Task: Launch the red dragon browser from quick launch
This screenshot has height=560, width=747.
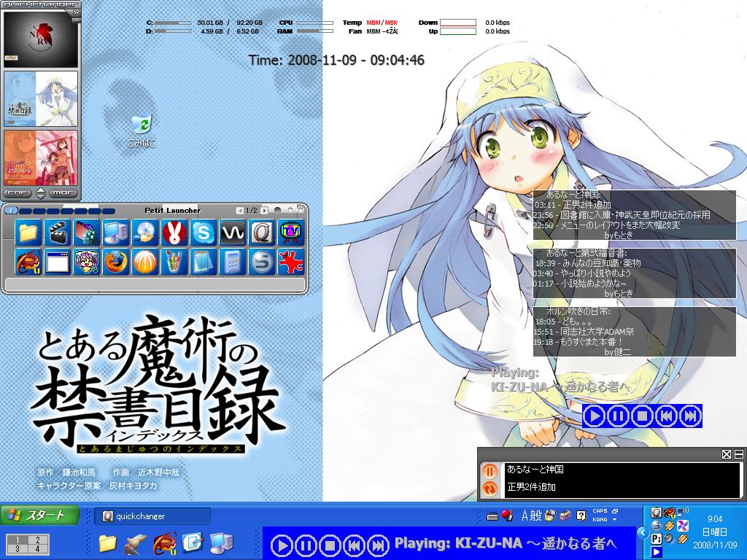Action: [x=165, y=543]
